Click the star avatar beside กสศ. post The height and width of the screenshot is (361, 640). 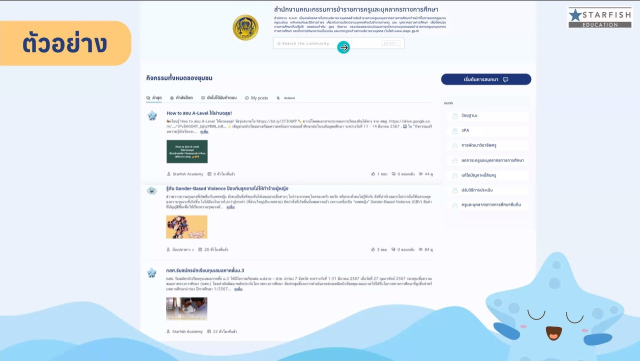click(152, 273)
